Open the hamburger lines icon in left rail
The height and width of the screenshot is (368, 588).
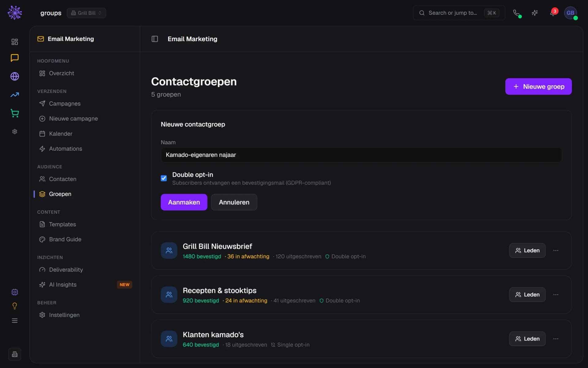click(x=15, y=320)
